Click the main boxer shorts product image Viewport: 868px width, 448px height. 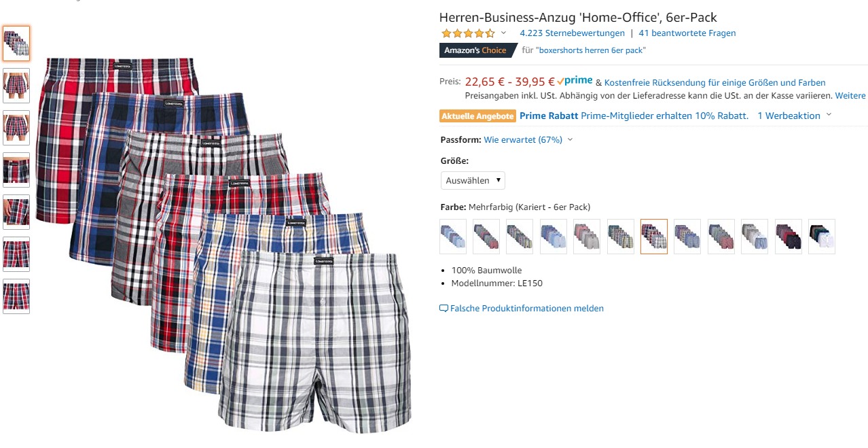(x=223, y=245)
